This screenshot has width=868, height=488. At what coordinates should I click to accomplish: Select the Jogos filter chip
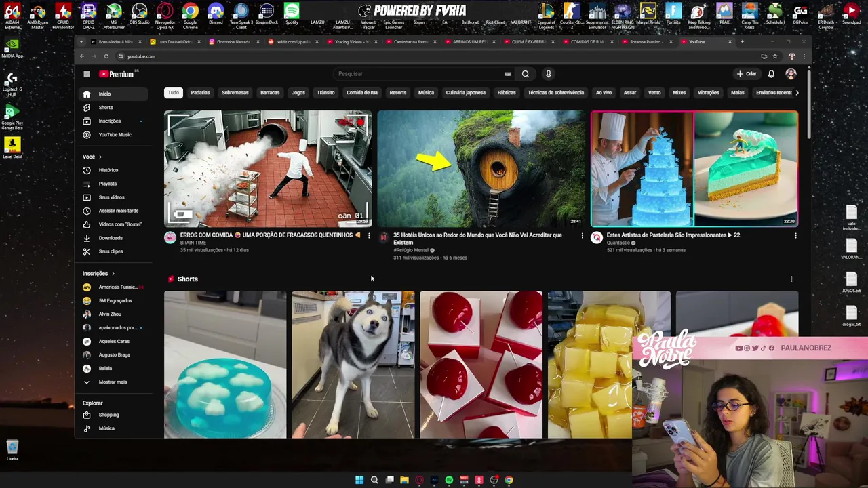pos(298,92)
